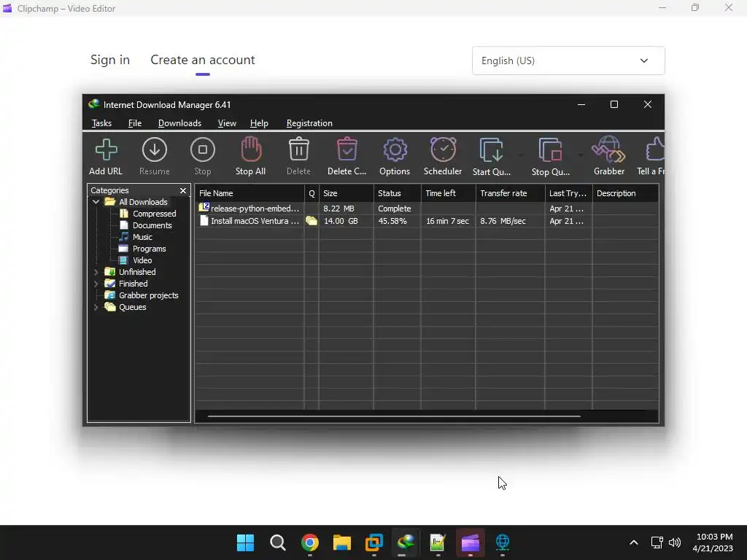Open the File menu
The height and width of the screenshot is (560, 747).
[x=135, y=123]
